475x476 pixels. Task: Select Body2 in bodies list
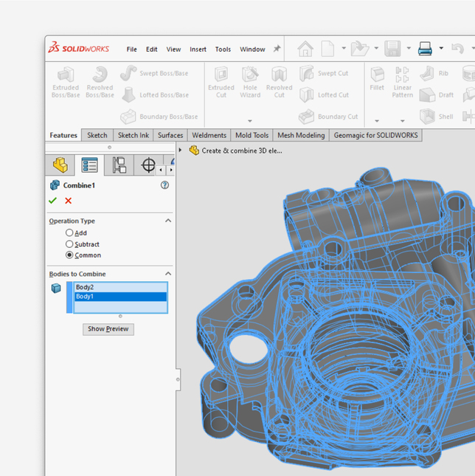click(120, 287)
